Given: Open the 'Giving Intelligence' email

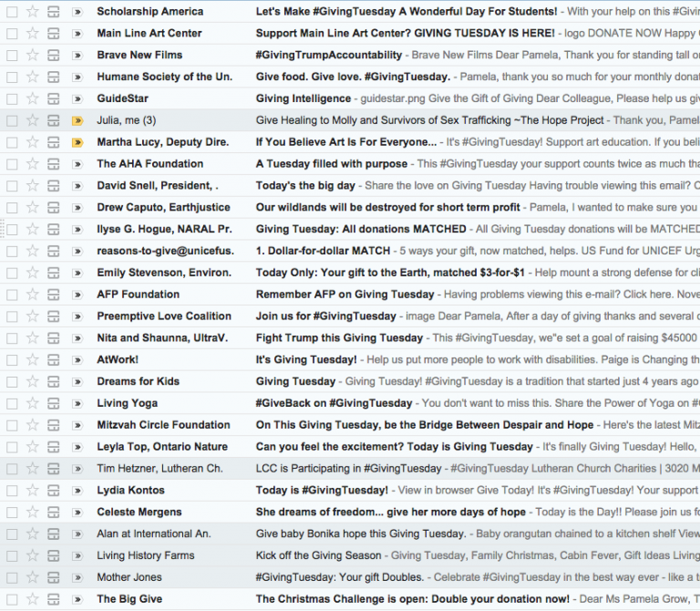Looking at the screenshot, I should [304, 98].
